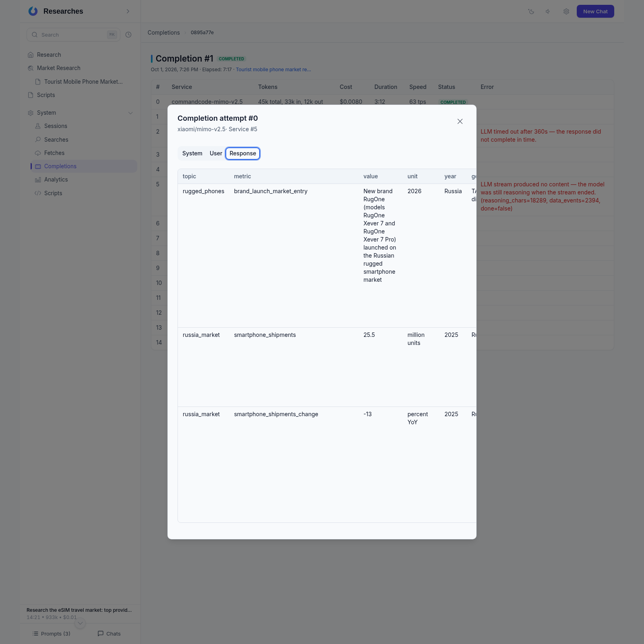Click the metric column header
The width and height of the screenshot is (644, 644).
242,176
